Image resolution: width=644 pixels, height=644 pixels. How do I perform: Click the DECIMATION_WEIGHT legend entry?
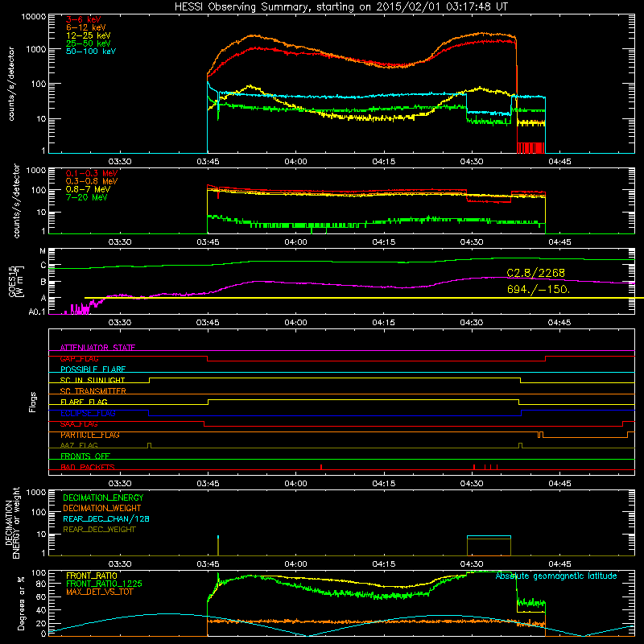(102, 508)
